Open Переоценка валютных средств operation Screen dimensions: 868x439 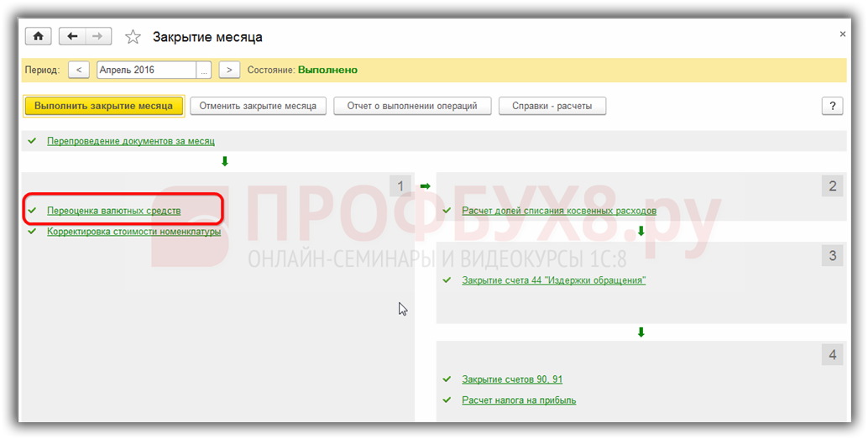pyautogui.click(x=113, y=211)
